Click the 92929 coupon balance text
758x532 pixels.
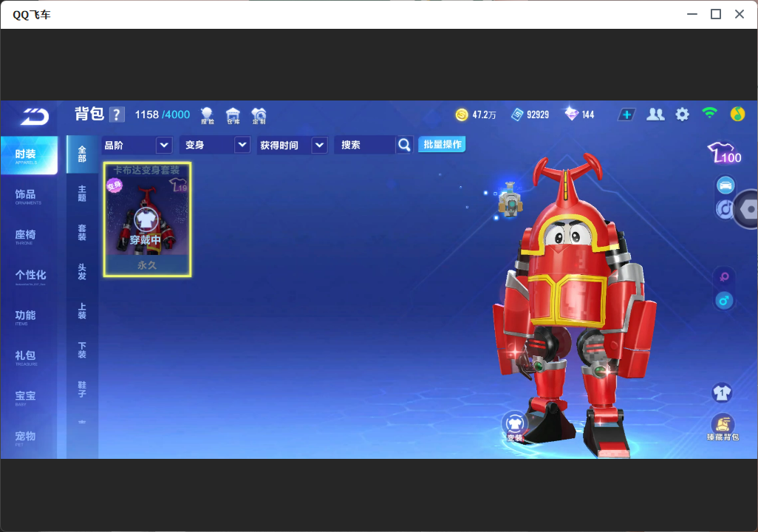tap(538, 115)
